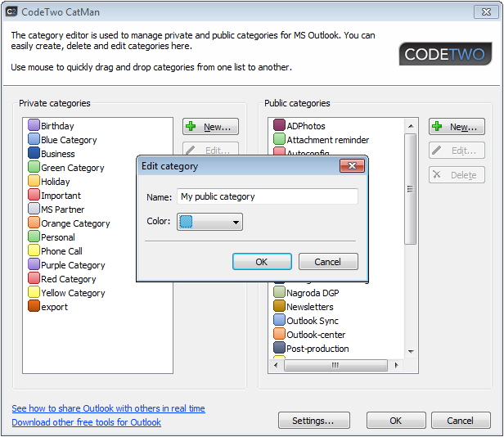Screen dimensions: 504x437
Task: Click the ADPhotos category maroon icon
Action: tap(279, 125)
